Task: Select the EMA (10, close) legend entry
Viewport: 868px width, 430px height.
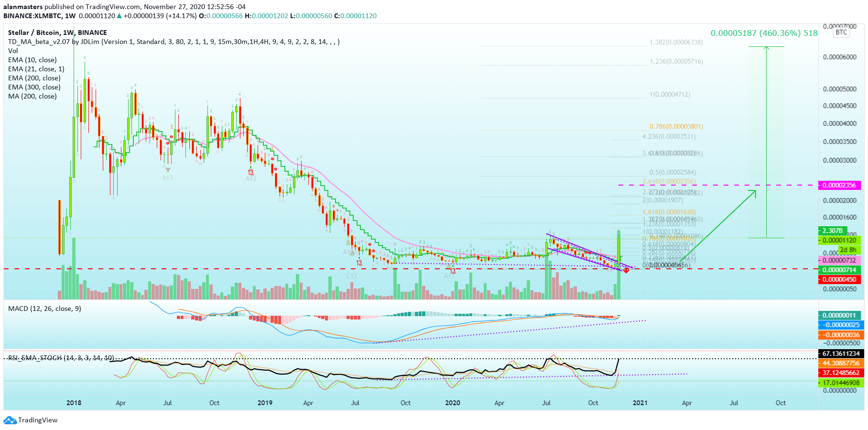Action: [33, 60]
